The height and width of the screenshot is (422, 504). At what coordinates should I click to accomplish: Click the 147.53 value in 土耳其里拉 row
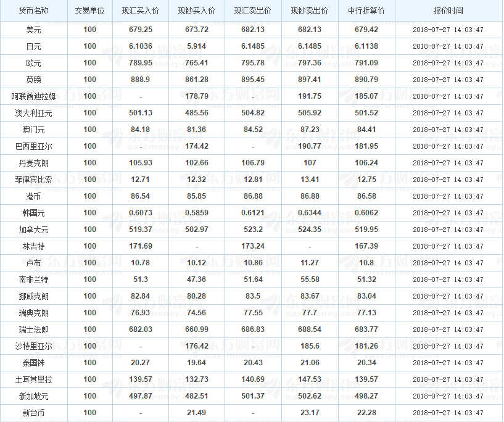[x=310, y=379]
